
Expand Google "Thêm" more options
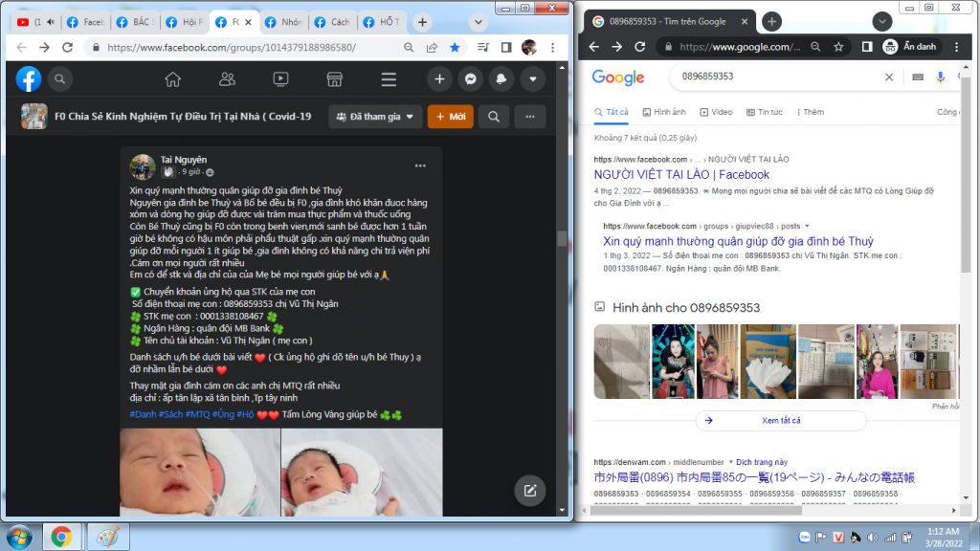tap(809, 112)
